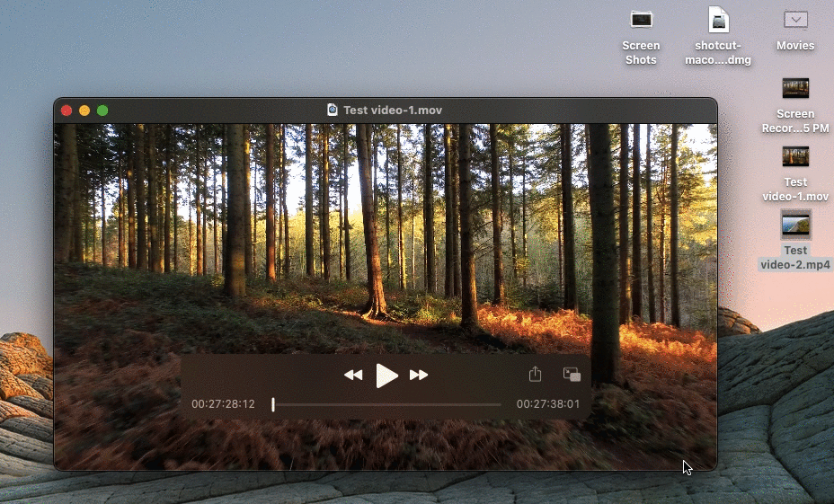
Task: Click the rewind button
Action: 353,376
